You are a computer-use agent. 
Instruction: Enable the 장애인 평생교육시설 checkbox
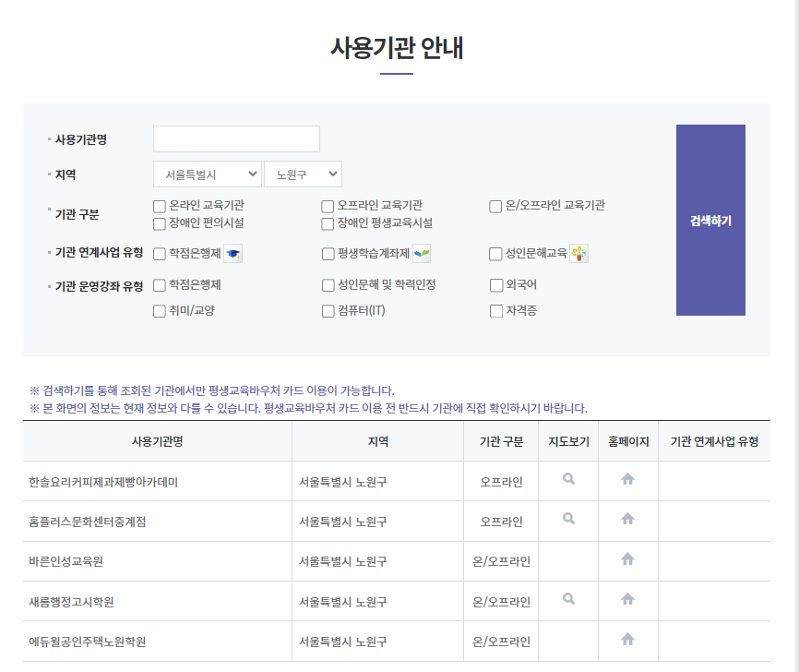(328, 223)
